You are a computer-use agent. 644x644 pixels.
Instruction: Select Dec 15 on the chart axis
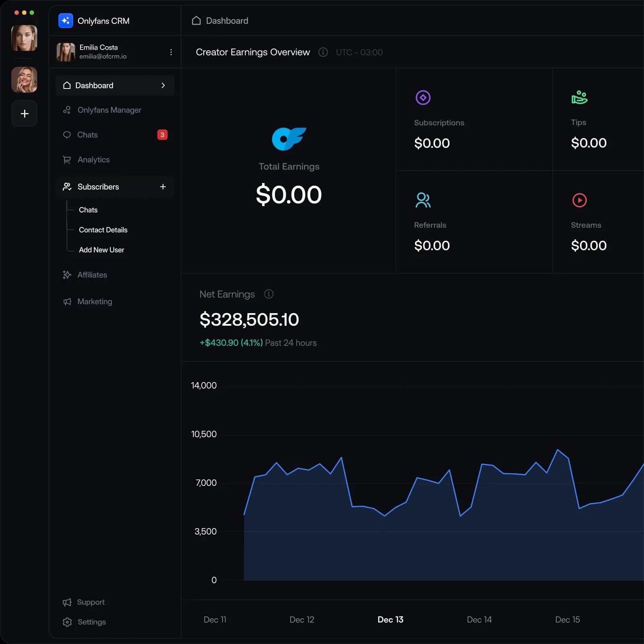pos(568,619)
